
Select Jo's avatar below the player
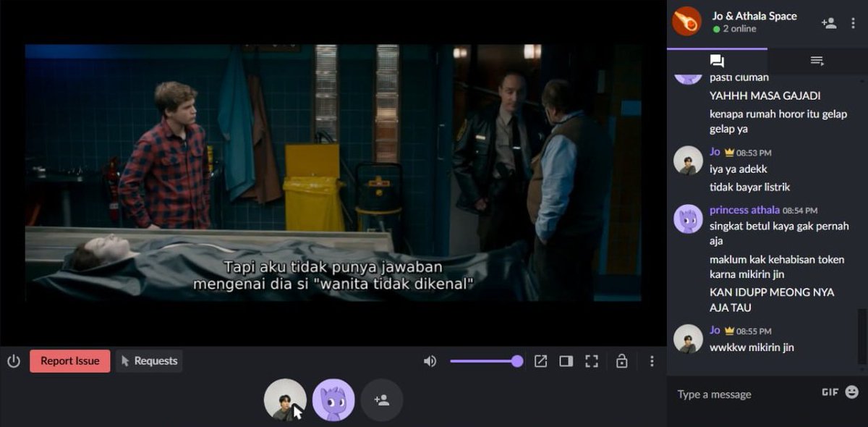pyautogui.click(x=285, y=399)
